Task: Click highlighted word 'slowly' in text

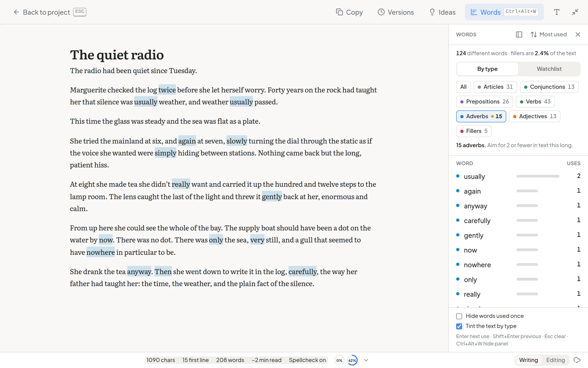Action: coord(237,141)
